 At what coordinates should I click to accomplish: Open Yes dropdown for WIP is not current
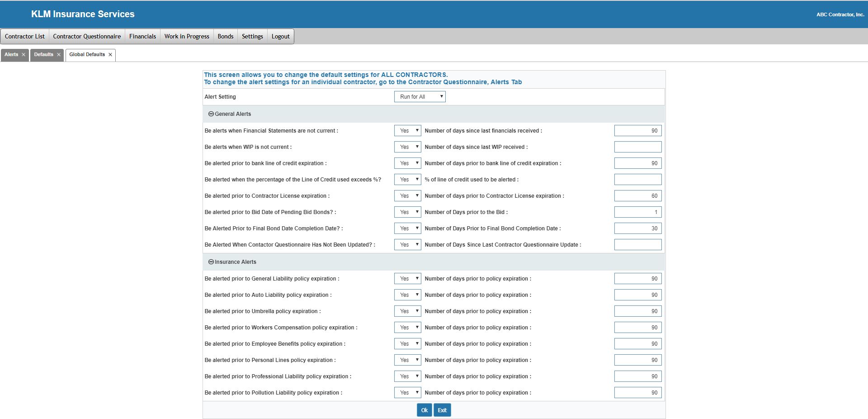(x=407, y=147)
